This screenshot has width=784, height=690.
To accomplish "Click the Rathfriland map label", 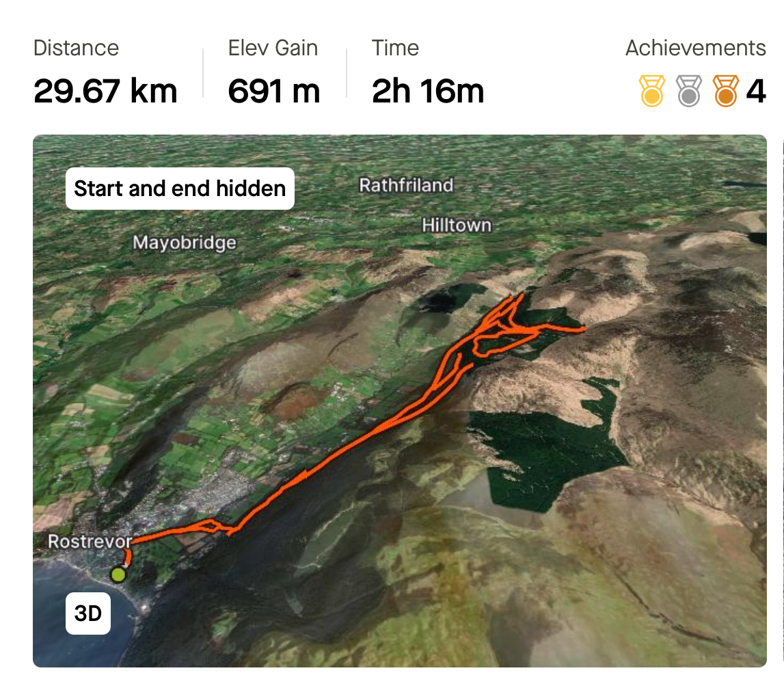I will click(406, 185).
